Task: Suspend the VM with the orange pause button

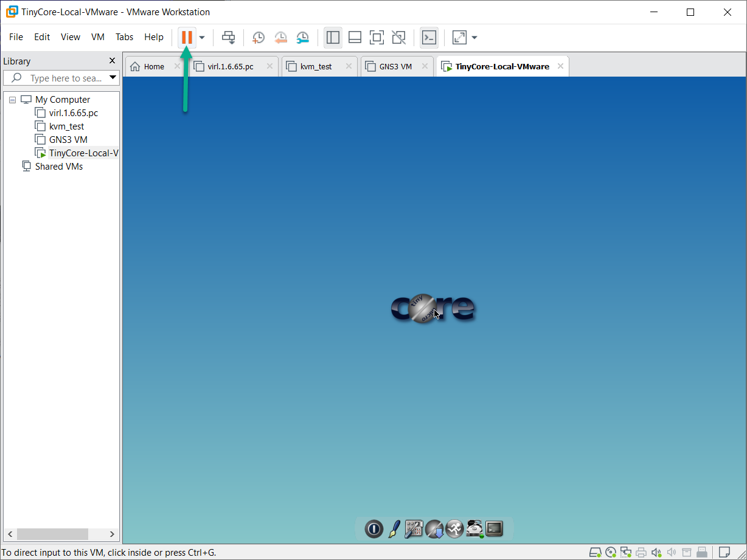Action: tap(187, 38)
